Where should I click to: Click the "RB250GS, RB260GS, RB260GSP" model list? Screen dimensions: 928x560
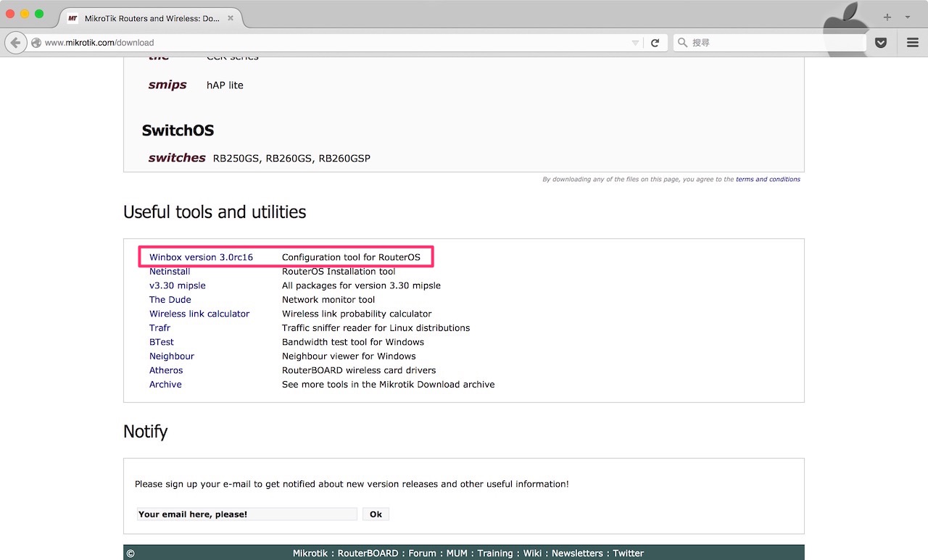click(x=291, y=158)
